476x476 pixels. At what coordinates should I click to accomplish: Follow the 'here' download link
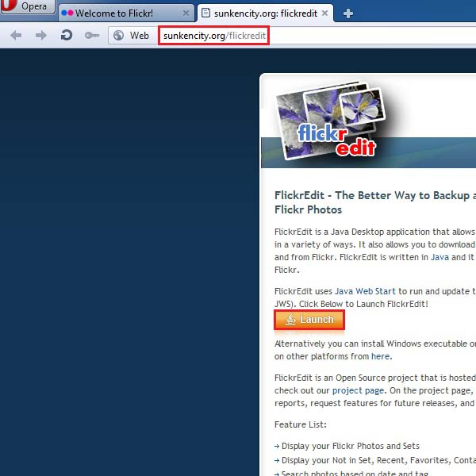(x=380, y=356)
